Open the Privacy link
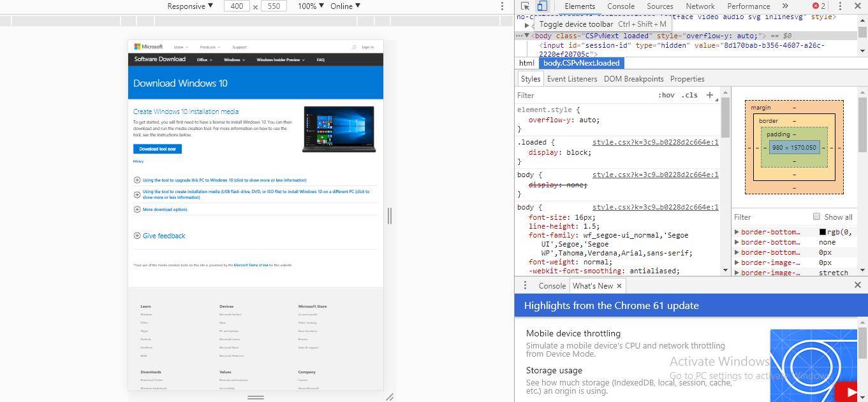Image resolution: width=868 pixels, height=402 pixels. [138, 162]
